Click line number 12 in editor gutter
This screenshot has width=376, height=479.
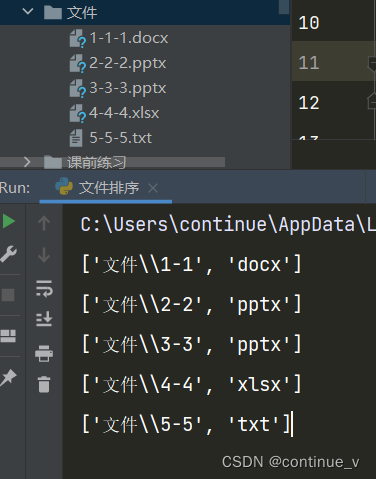pos(309,103)
